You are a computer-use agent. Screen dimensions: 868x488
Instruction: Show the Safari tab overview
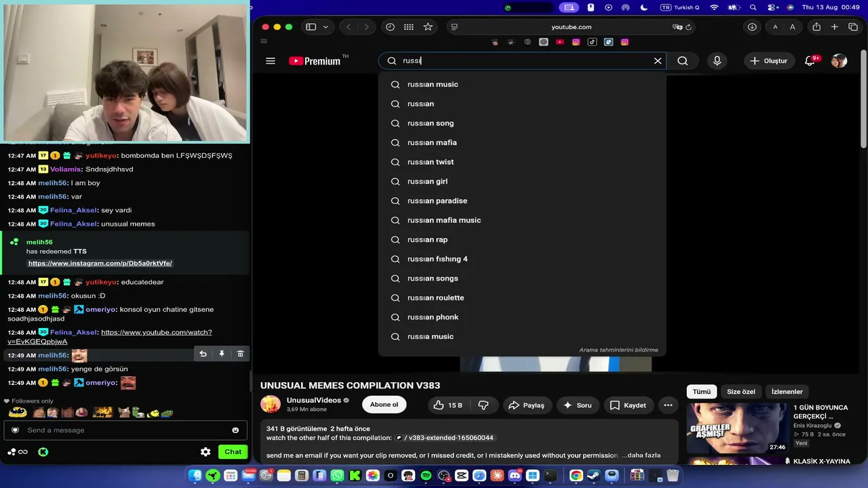853,27
